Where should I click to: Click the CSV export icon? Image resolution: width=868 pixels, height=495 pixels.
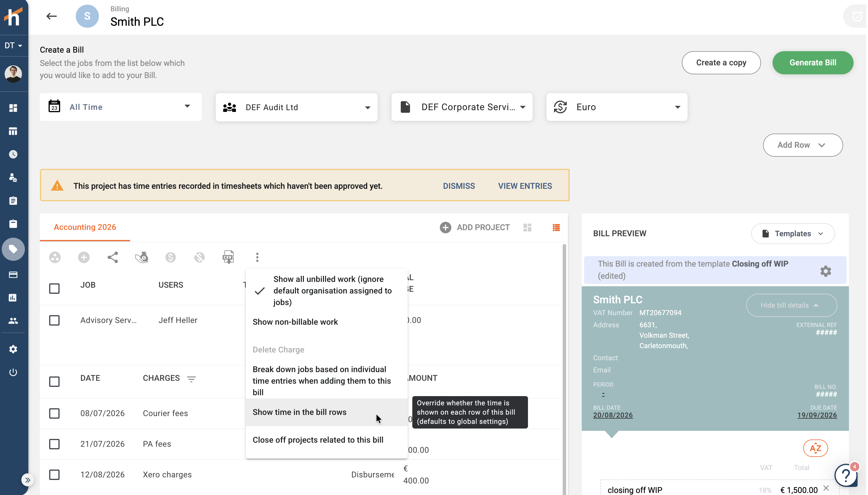[228, 257]
